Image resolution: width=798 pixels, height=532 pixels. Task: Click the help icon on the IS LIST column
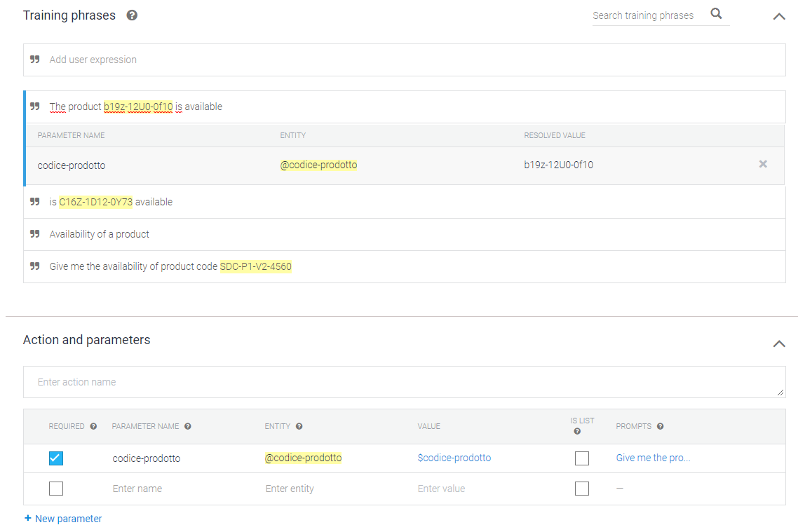tap(576, 431)
